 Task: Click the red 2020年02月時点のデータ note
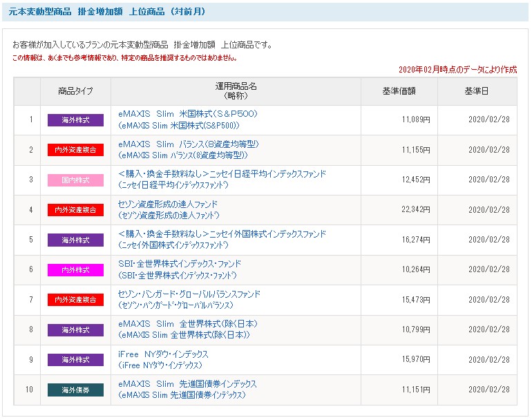pyautogui.click(x=457, y=70)
